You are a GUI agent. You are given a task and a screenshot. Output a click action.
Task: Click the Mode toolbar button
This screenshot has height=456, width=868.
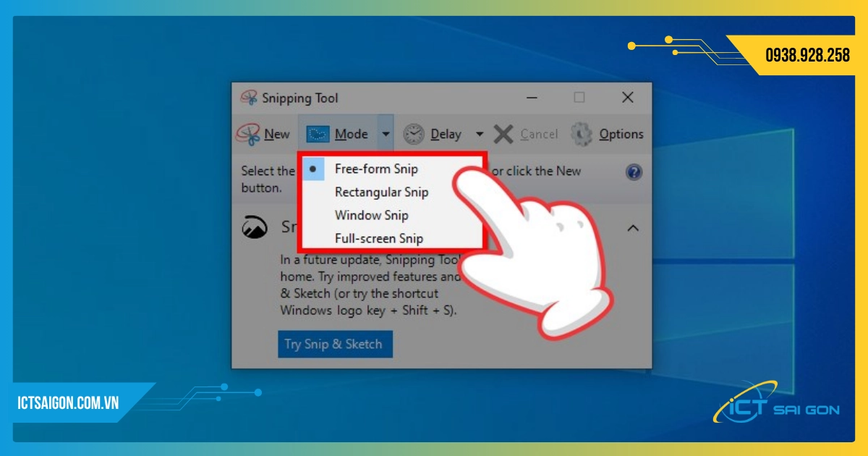337,134
